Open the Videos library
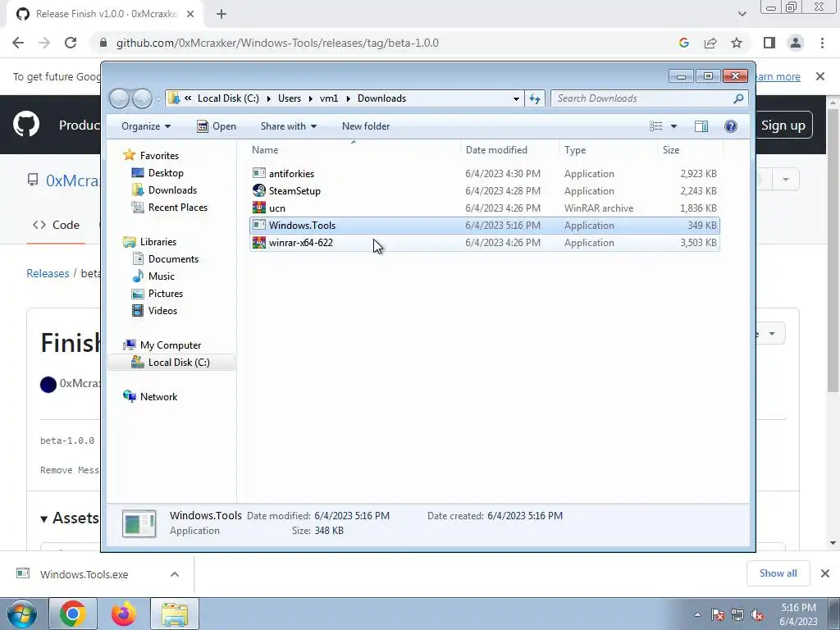The height and width of the screenshot is (630, 840). pos(162,310)
